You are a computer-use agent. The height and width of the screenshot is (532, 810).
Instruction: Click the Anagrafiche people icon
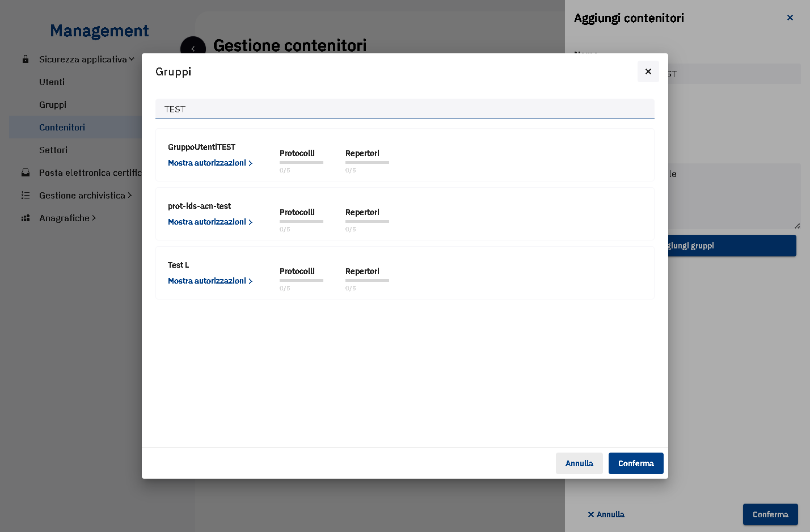pyautogui.click(x=26, y=218)
